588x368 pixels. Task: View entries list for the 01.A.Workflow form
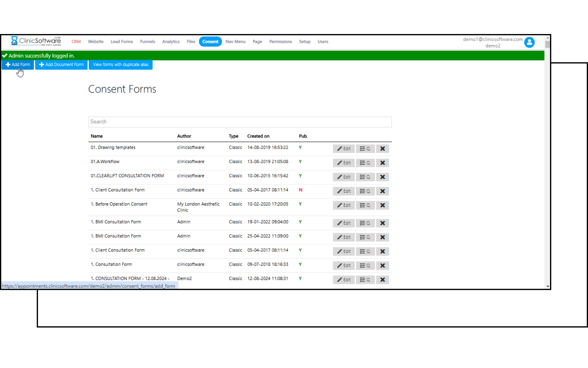(365, 163)
